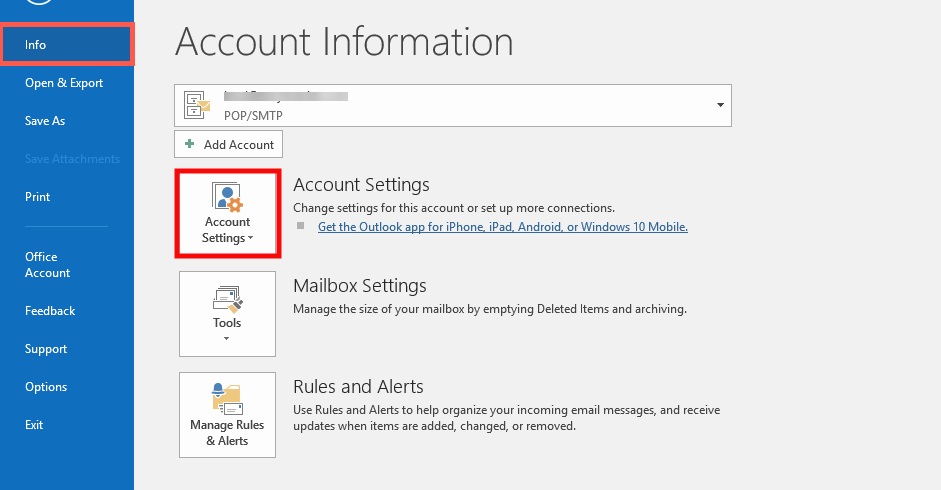
Task: Open the Account Settings dropdown label
Action: 227,230
